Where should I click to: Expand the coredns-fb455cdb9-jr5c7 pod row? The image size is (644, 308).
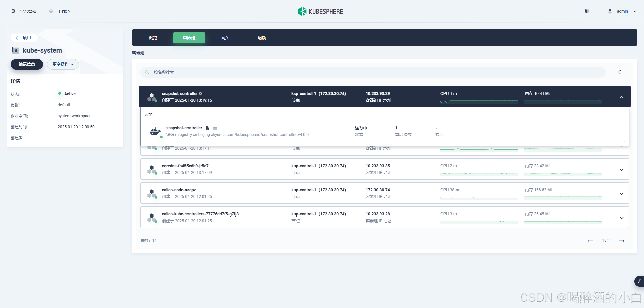click(x=621, y=170)
